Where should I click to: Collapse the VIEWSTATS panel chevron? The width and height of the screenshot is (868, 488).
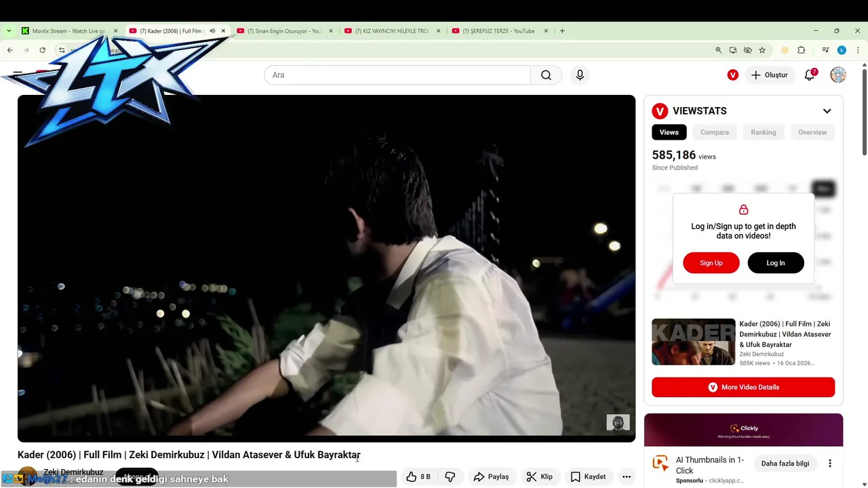pos(827,111)
